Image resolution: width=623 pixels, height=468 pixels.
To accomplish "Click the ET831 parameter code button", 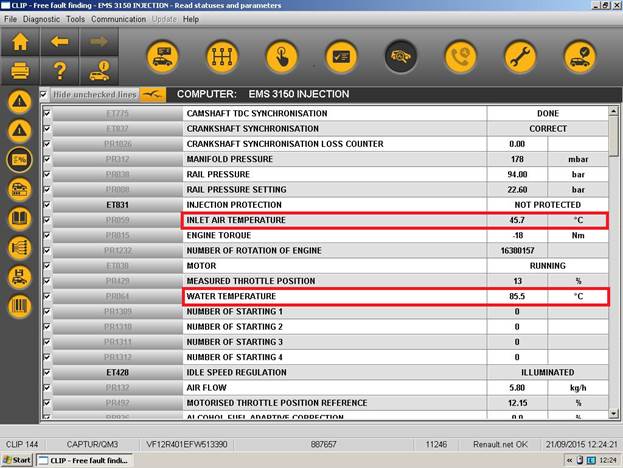I will coord(117,205).
